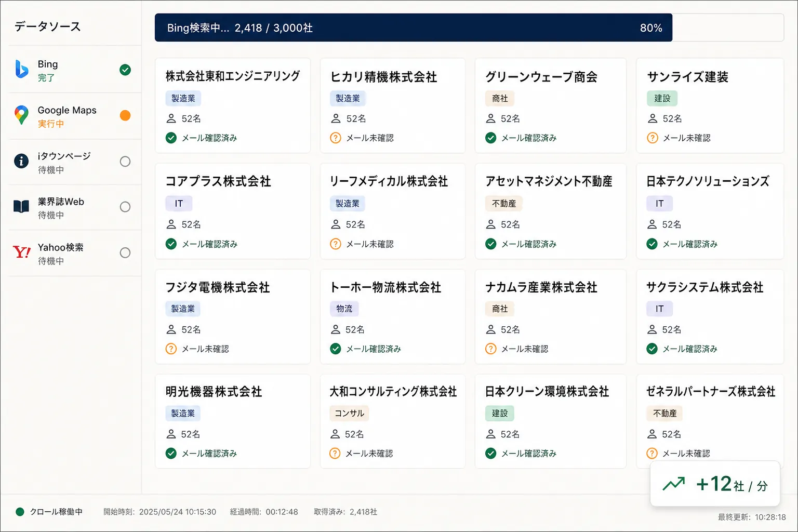Click 製造業 tag on ヒカリ精機株式会社 card
The height and width of the screenshot is (532, 798).
click(x=348, y=98)
